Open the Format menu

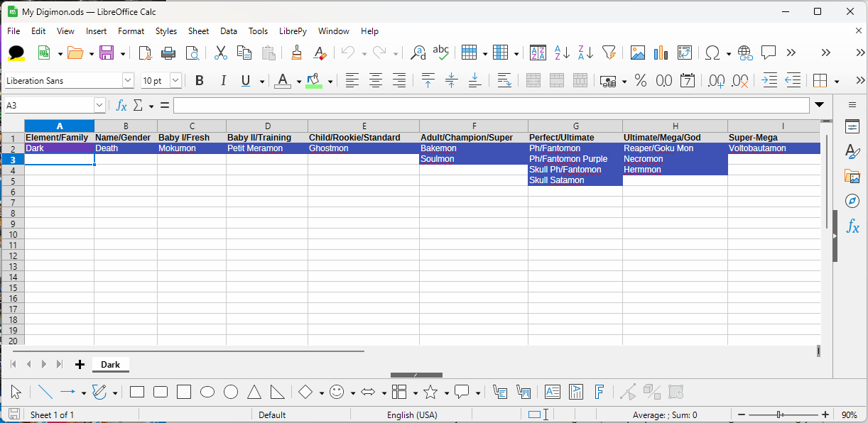point(131,31)
